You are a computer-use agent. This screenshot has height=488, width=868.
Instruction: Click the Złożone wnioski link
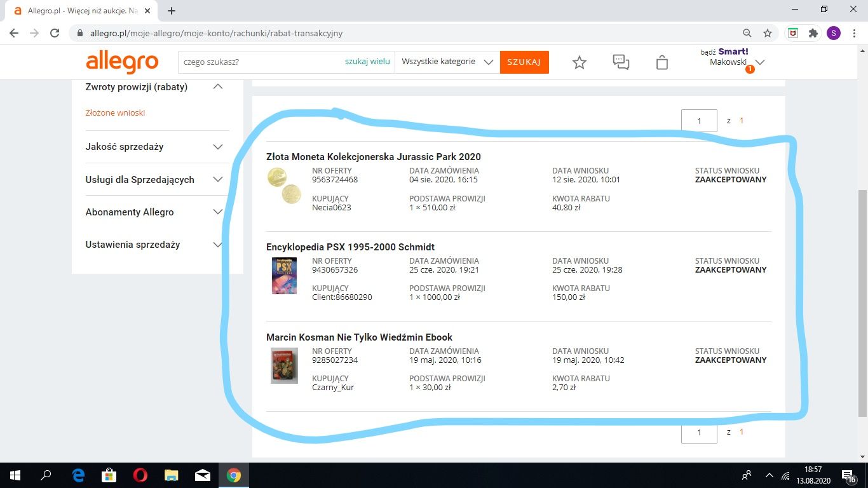[115, 113]
